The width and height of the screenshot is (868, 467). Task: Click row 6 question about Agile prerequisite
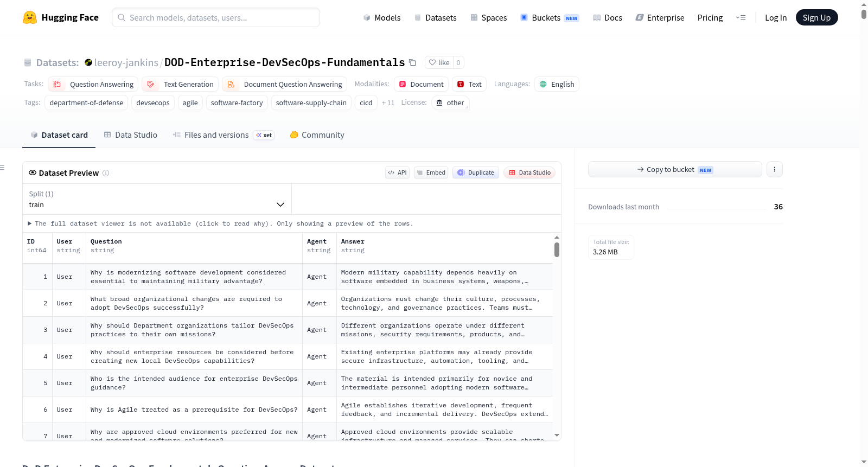tap(194, 410)
